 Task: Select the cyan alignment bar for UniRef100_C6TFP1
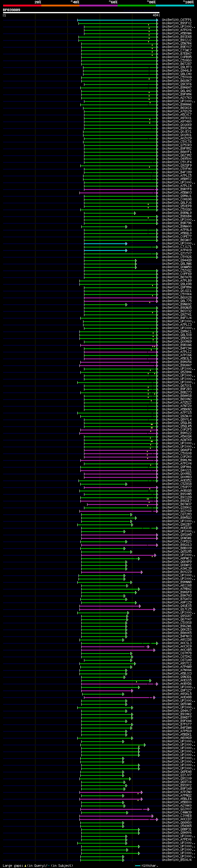click(x=118, y=20)
